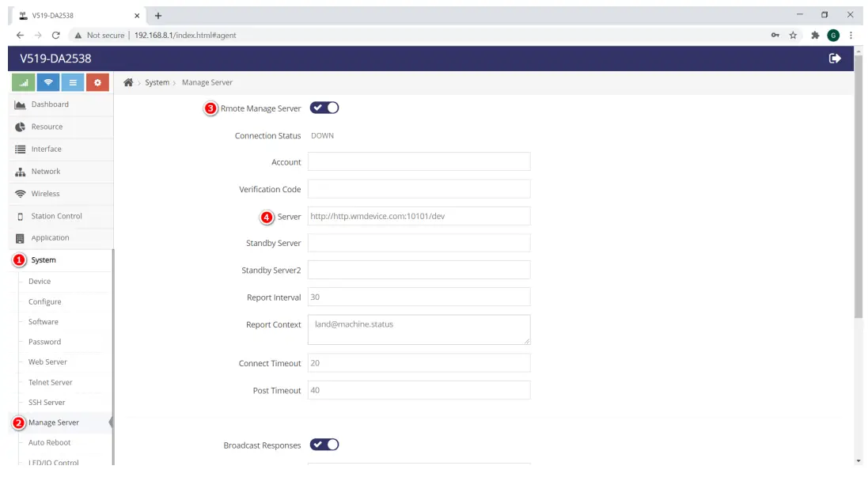Click the DOWN connection status text
This screenshot has width=868, height=481.
pos(322,135)
